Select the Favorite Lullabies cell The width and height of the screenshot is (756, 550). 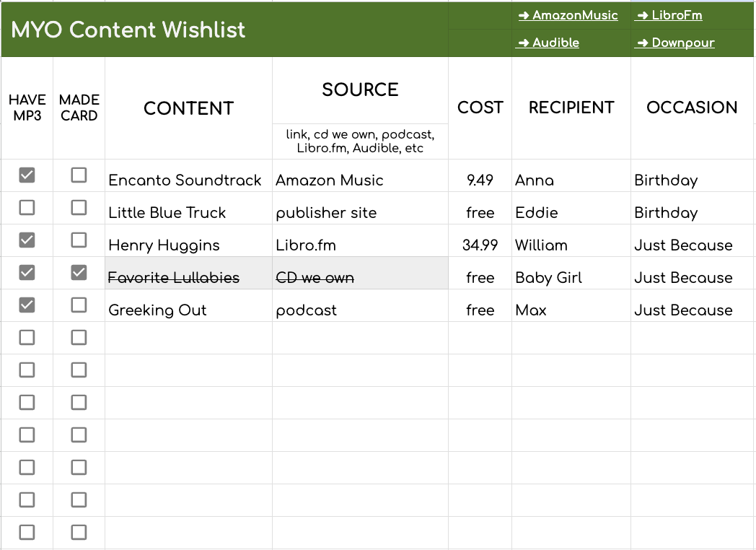pyautogui.click(x=188, y=273)
